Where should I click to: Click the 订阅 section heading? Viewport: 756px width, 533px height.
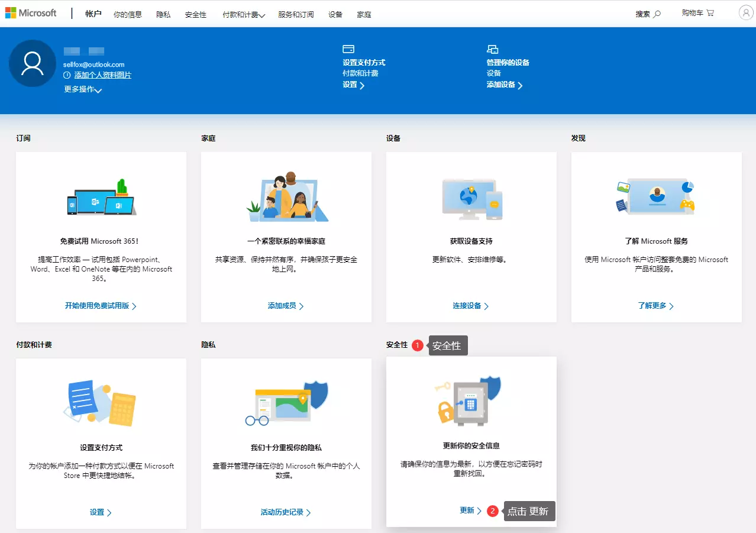click(x=23, y=138)
